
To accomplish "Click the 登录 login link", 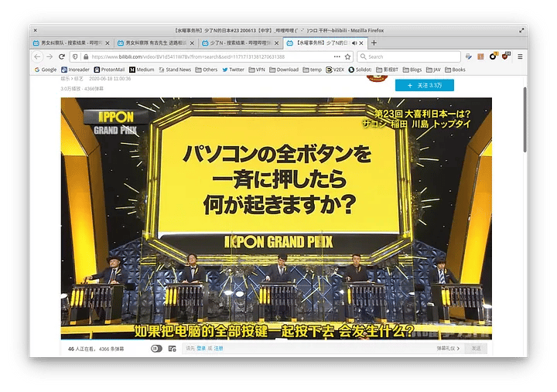I will pos(201,349).
